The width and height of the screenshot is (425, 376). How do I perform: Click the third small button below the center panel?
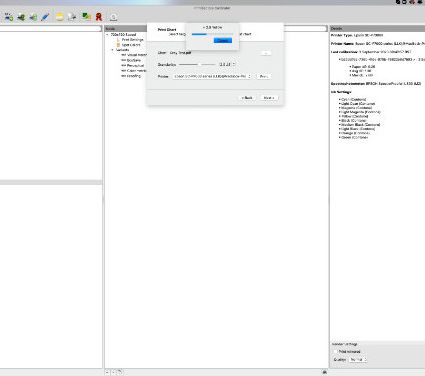[120, 372]
